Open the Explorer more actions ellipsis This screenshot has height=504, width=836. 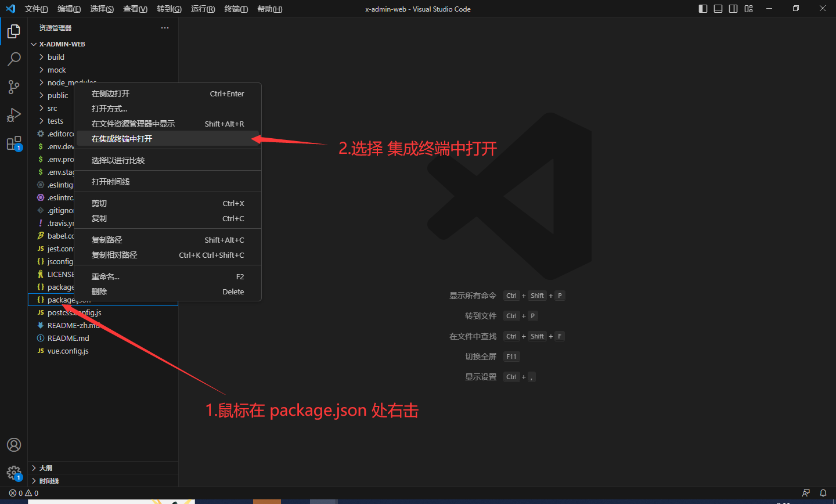(x=165, y=28)
